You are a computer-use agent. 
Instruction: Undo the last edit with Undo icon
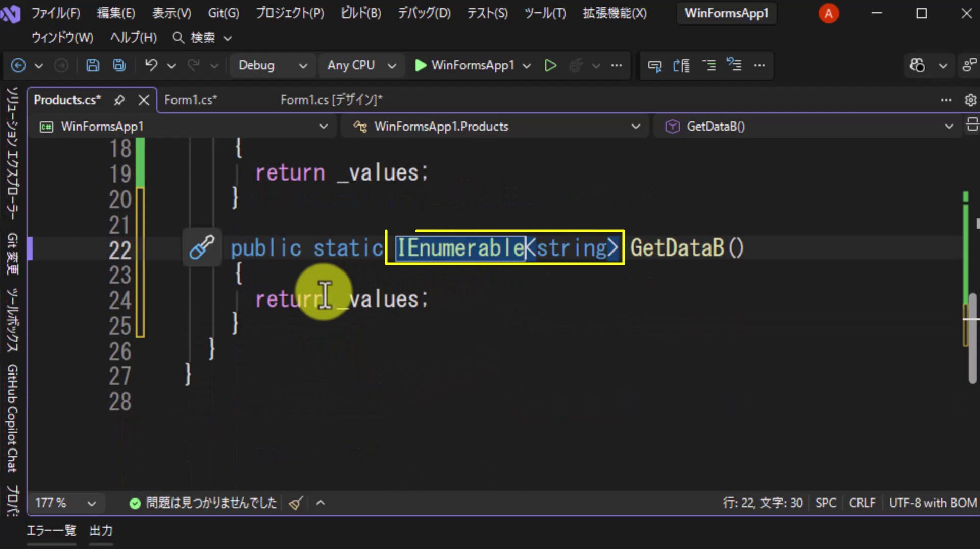coord(151,65)
